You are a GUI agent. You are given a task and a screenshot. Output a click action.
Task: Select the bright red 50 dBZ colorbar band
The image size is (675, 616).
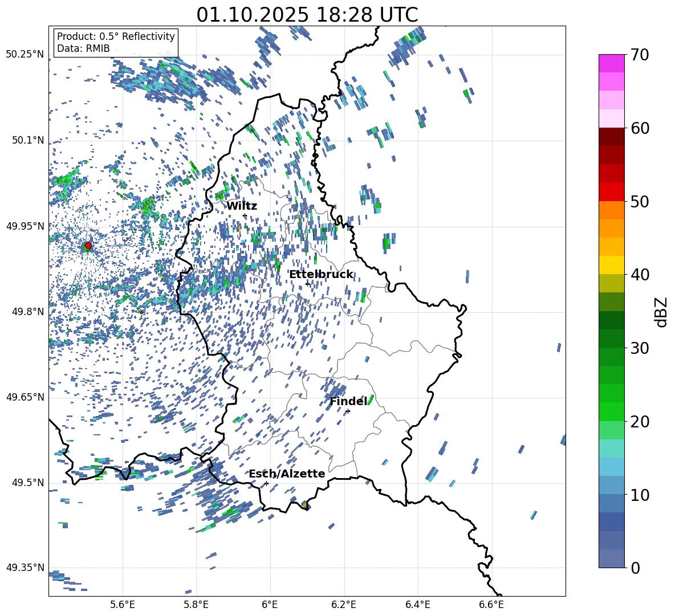[x=612, y=192]
